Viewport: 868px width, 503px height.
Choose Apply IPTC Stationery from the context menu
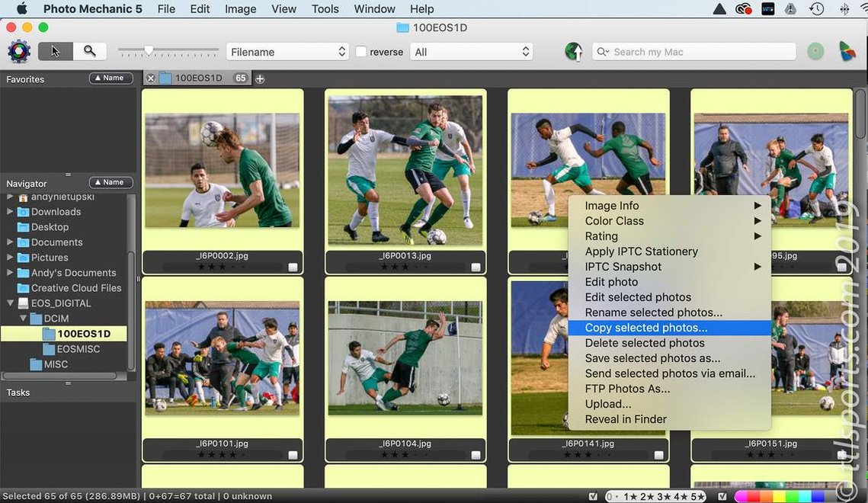669,251
